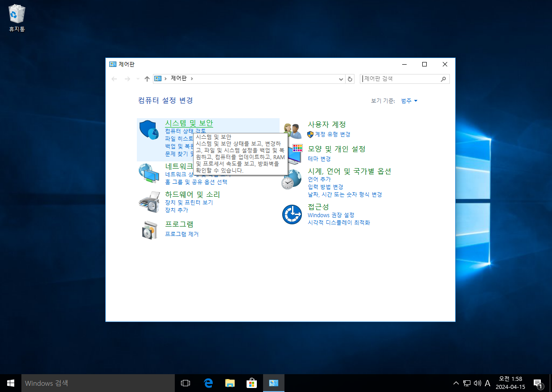This screenshot has width=552, height=392.
Task: Expand the chevron after 제어판 breadcrumb
Action: [192, 78]
